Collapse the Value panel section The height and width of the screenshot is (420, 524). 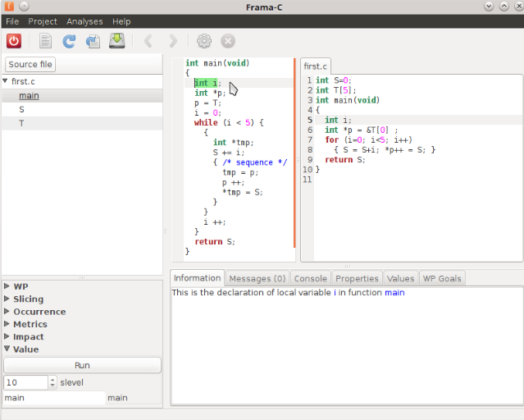click(7, 349)
